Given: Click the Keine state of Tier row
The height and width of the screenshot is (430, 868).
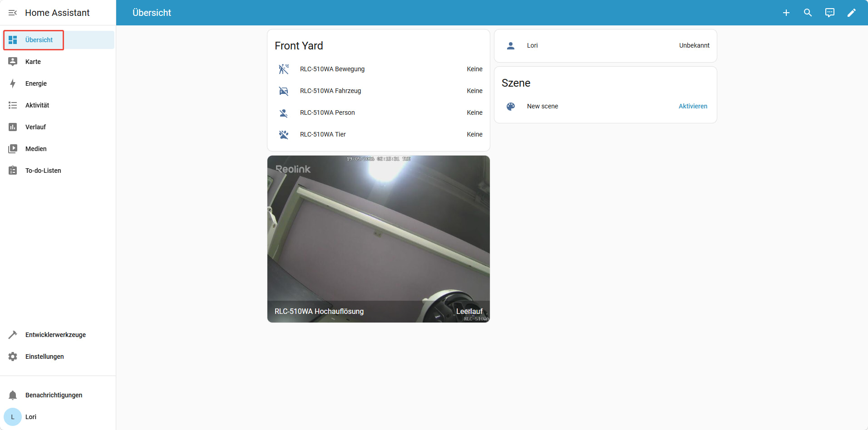Looking at the screenshot, I should coord(474,134).
